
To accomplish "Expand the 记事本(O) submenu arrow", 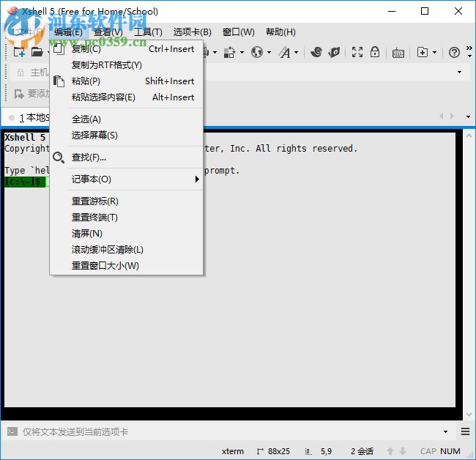I will click(x=197, y=179).
